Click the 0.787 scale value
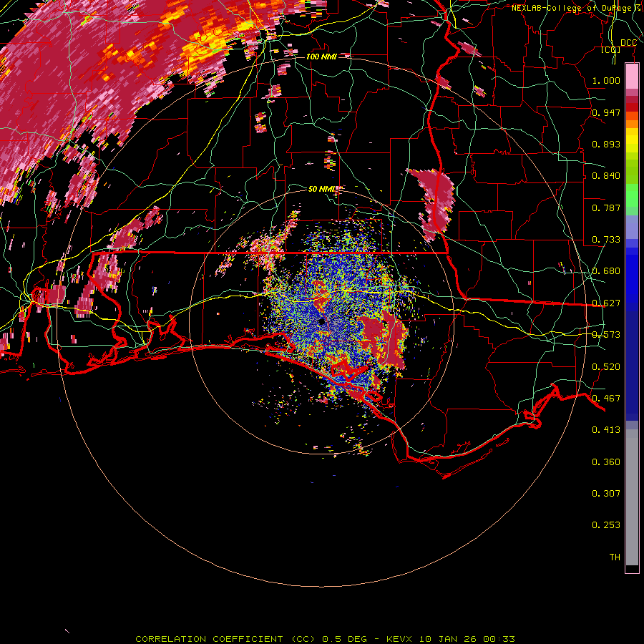This screenshot has width=644, height=644. coord(606,208)
